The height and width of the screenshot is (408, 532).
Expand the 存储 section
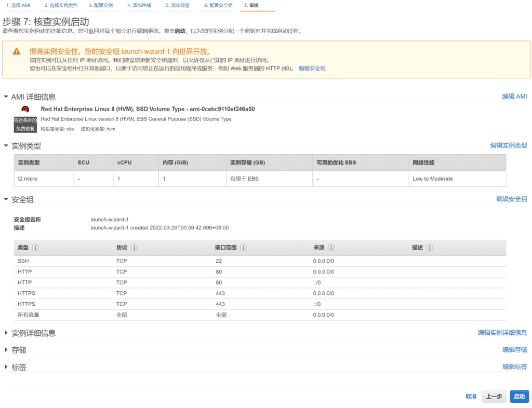click(x=6, y=350)
